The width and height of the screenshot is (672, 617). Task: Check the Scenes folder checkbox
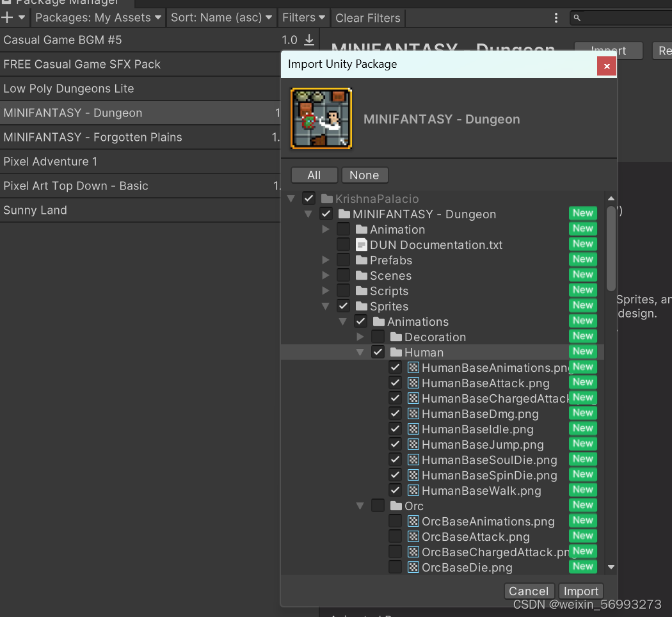[343, 275]
